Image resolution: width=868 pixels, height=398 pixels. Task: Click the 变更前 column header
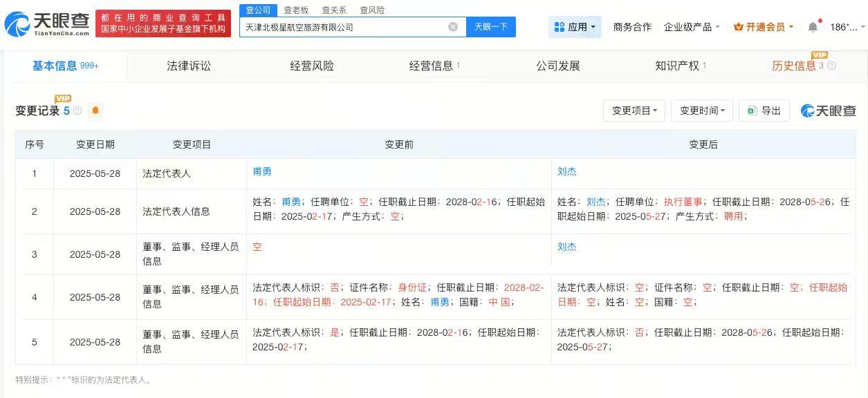pos(399,144)
